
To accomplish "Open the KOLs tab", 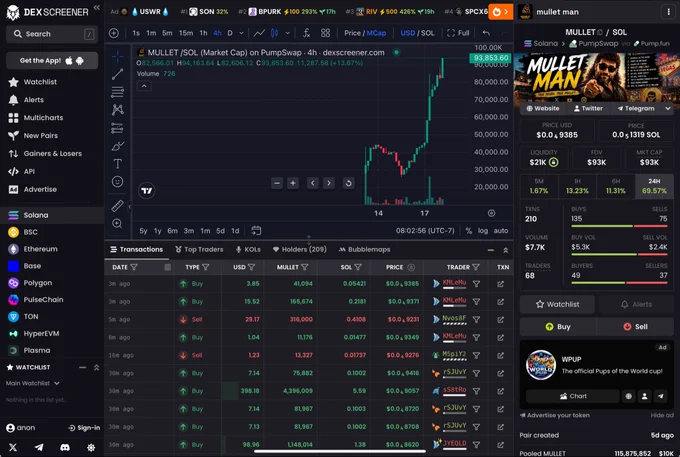I will tap(248, 249).
